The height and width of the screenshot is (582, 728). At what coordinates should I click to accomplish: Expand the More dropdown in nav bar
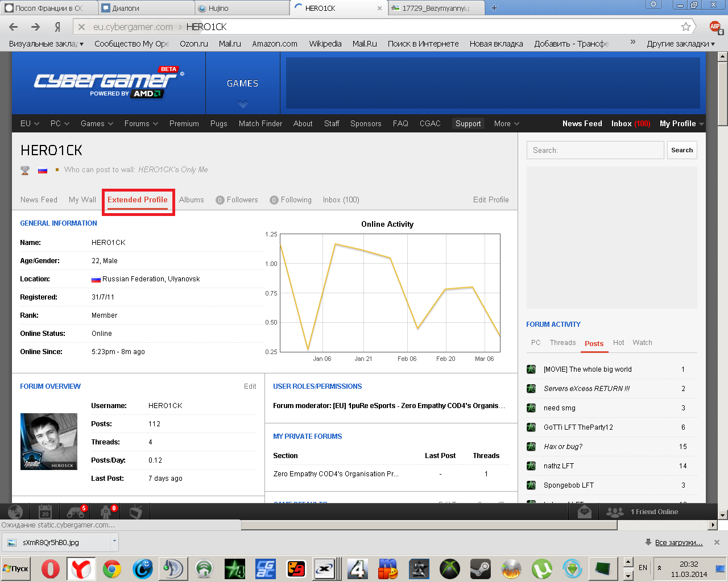point(507,124)
